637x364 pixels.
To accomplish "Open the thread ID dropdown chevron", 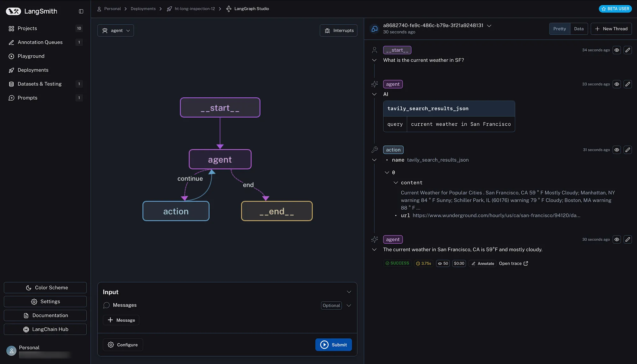I will 489,25.
